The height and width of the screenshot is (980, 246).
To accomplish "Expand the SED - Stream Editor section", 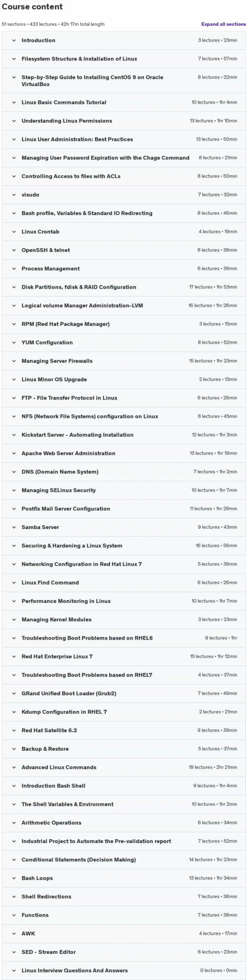I will 124,952.
